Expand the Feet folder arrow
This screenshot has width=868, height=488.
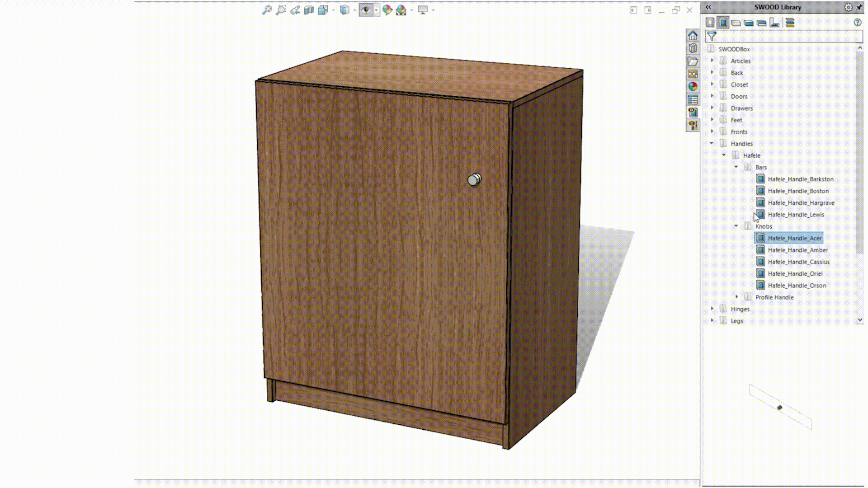tap(712, 119)
